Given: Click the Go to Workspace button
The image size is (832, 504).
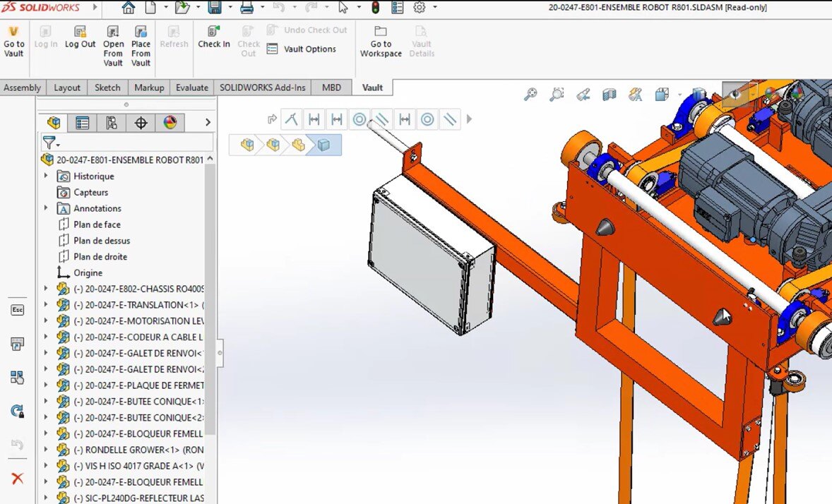Looking at the screenshot, I should (x=380, y=40).
